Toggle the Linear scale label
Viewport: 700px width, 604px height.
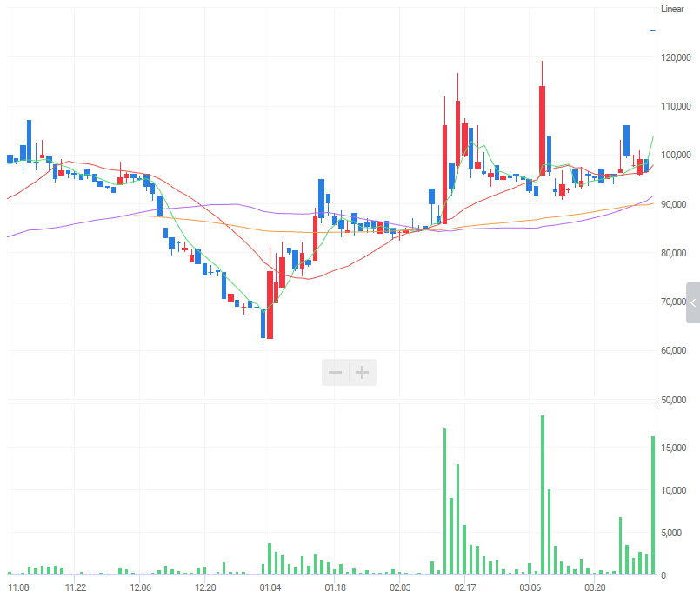tap(672, 9)
